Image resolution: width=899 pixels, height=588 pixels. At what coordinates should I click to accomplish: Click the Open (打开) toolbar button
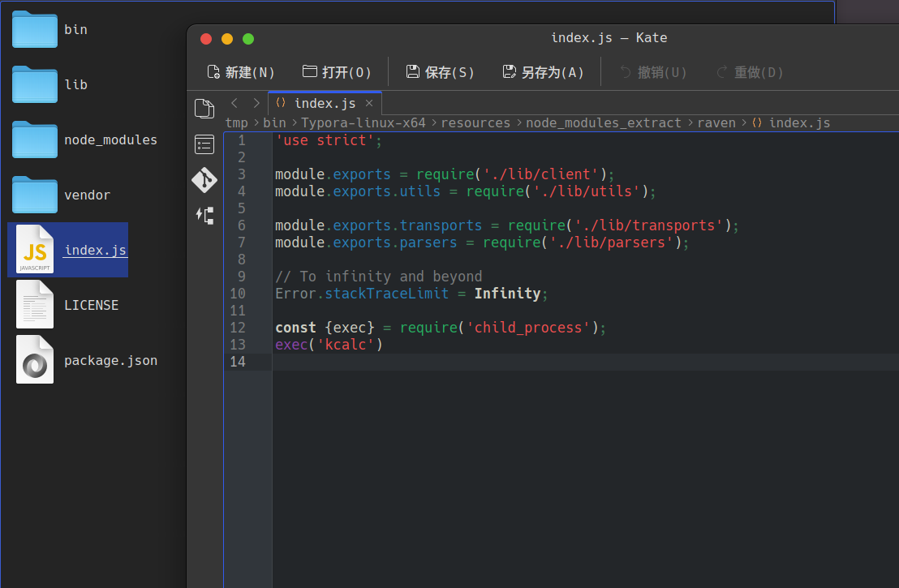click(337, 72)
